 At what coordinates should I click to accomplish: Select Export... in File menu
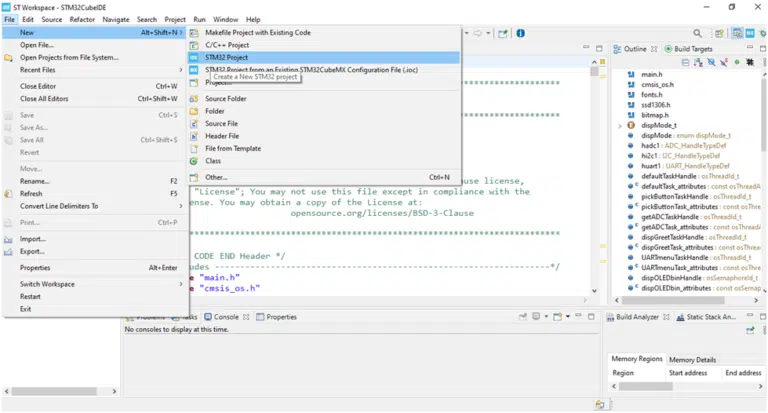tap(96, 251)
